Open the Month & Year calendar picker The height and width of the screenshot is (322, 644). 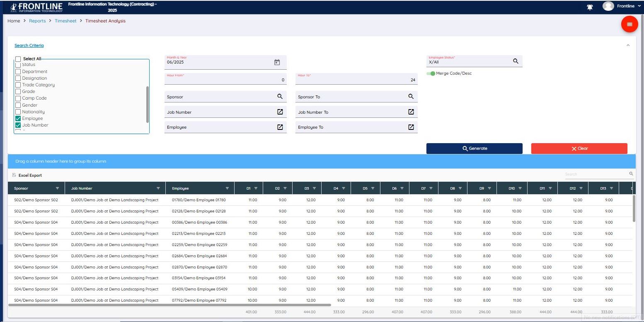click(276, 62)
